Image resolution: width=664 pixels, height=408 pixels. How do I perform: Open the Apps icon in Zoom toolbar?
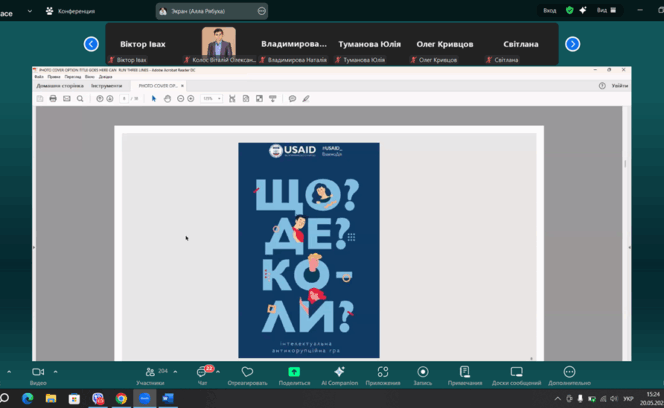coord(383,373)
